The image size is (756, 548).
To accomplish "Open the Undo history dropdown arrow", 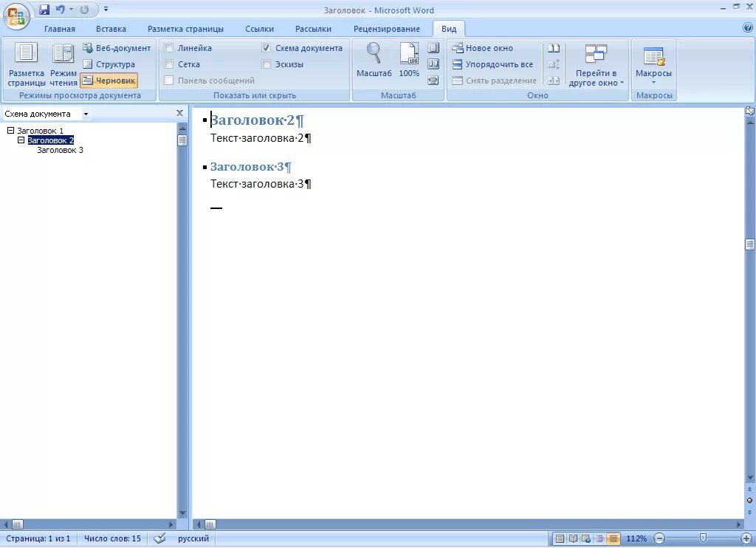I will click(x=72, y=9).
